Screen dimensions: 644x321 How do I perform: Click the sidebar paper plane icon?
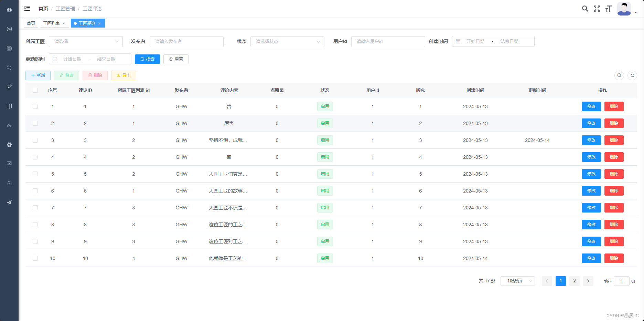point(9,203)
